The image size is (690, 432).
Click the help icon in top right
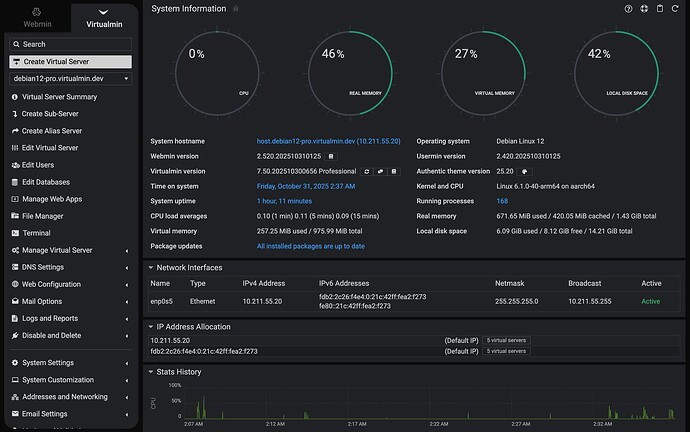pos(628,8)
